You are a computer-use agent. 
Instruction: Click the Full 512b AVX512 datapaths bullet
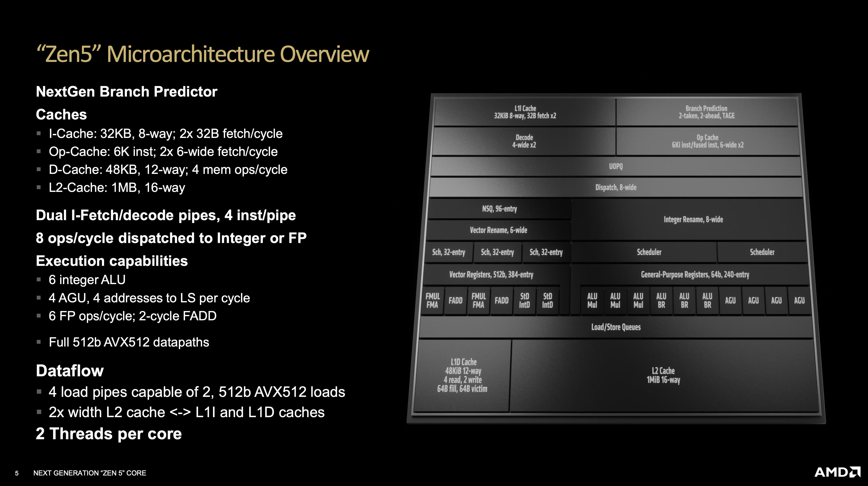[129, 342]
